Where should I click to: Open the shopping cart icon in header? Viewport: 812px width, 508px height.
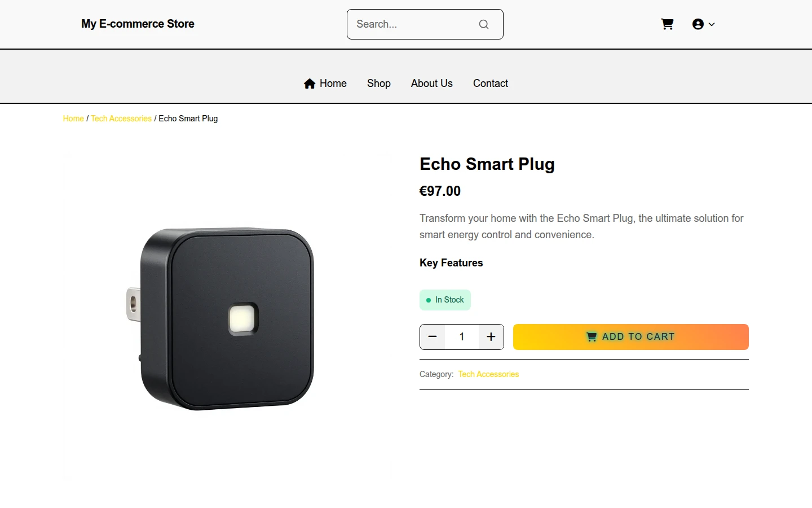pos(667,24)
